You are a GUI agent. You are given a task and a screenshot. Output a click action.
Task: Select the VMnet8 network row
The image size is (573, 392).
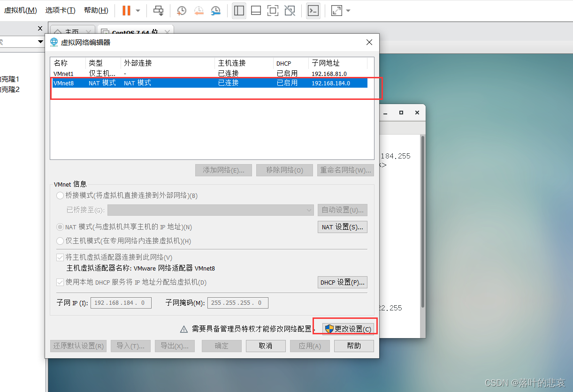click(x=209, y=83)
